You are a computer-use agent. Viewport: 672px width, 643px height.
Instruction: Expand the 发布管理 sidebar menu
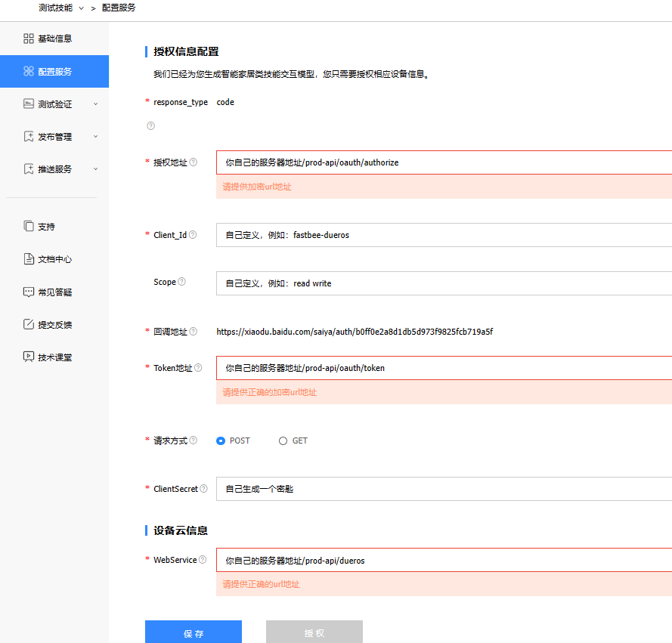point(95,137)
